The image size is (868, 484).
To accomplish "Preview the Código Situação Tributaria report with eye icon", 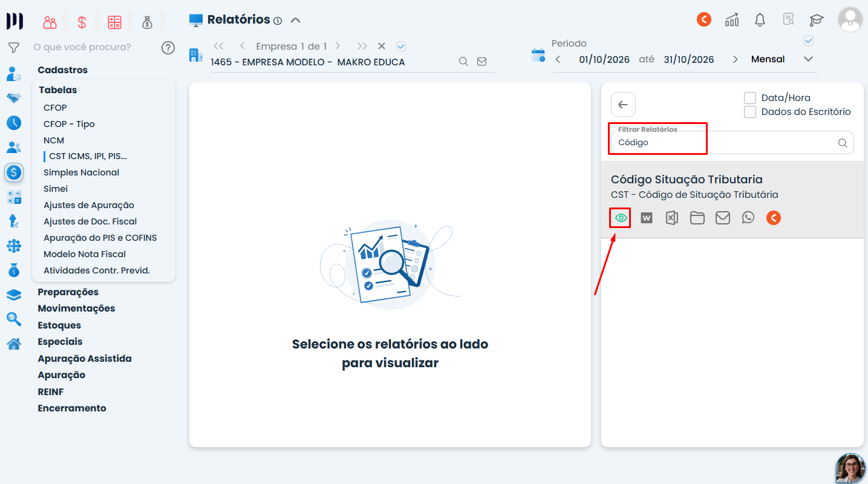I will click(x=621, y=218).
